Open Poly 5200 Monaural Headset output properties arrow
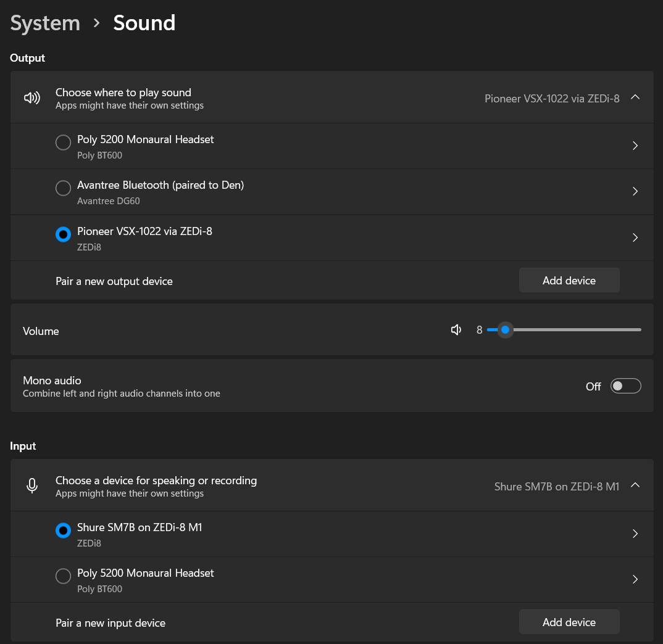Screen dimensions: 663x644 pyautogui.click(x=635, y=146)
